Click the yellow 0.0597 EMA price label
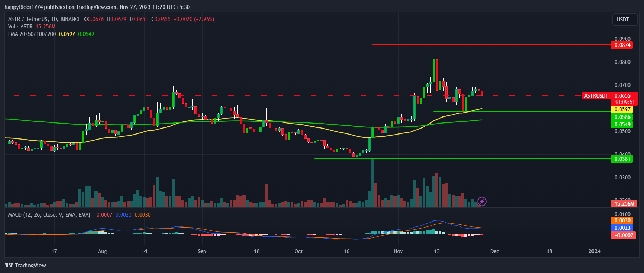The width and height of the screenshot is (644, 273). click(622, 109)
